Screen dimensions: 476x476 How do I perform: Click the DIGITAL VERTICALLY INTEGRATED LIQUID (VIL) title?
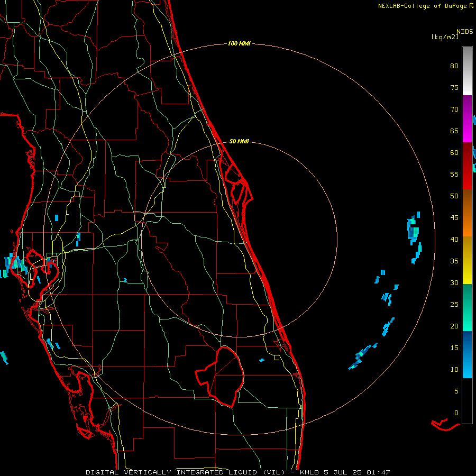pyautogui.click(x=186, y=472)
